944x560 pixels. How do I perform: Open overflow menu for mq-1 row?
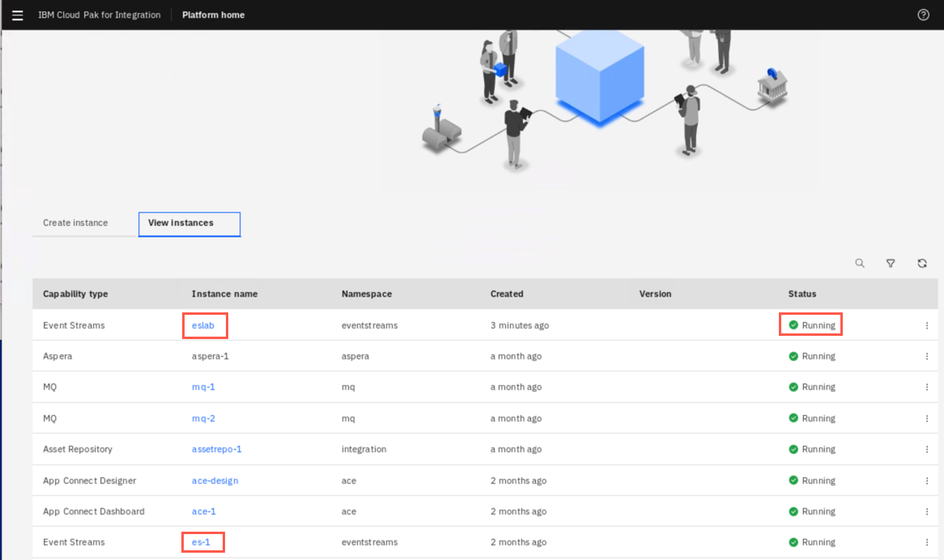coord(926,388)
